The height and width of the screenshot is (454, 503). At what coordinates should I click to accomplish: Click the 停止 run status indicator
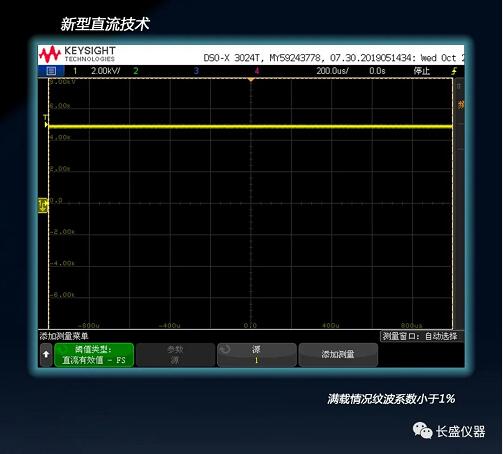click(422, 71)
